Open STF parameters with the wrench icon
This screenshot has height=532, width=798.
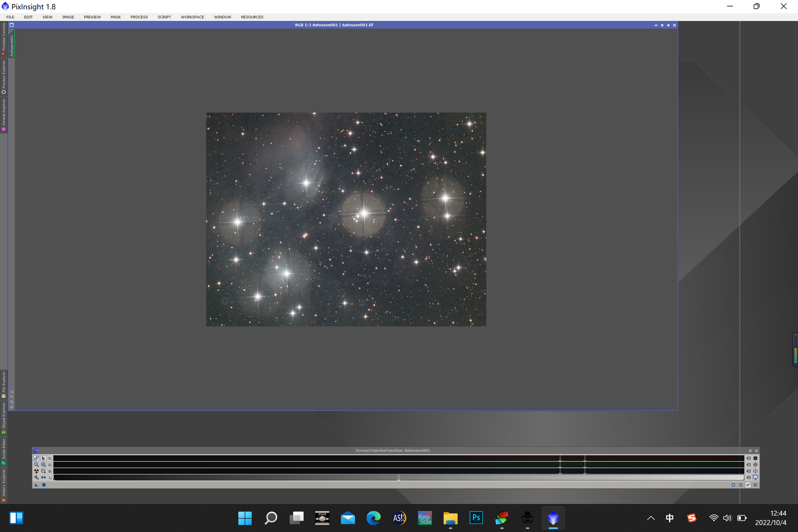pos(36,478)
